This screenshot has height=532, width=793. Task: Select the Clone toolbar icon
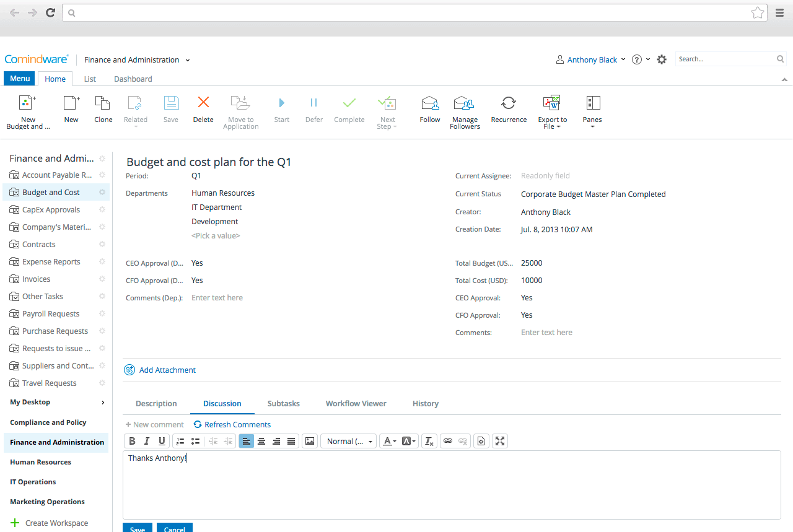point(103,111)
